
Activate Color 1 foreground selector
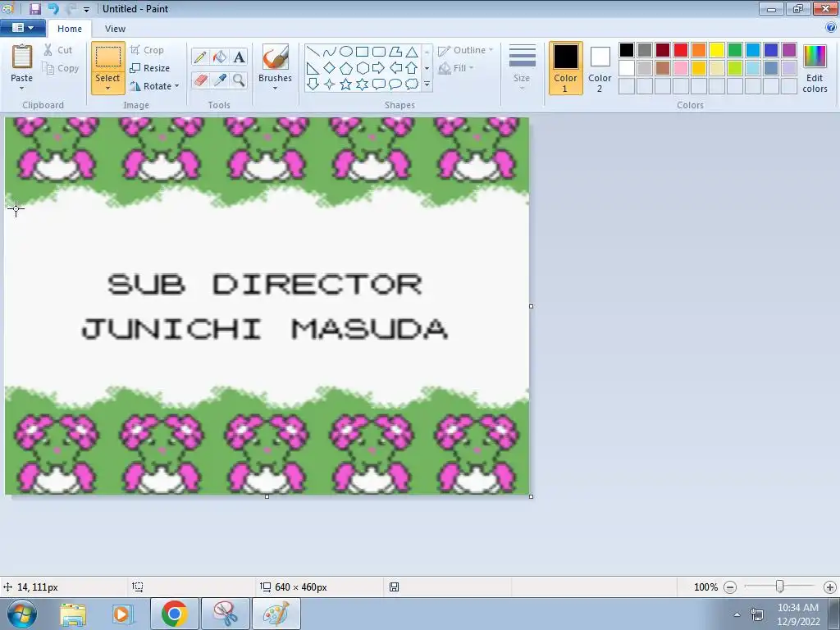tap(566, 68)
